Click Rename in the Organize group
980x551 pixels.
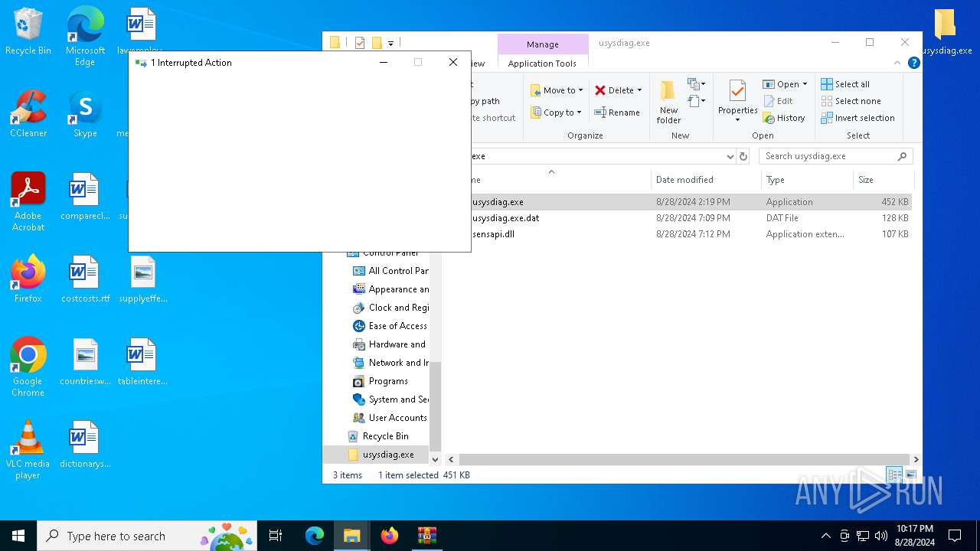pos(617,112)
